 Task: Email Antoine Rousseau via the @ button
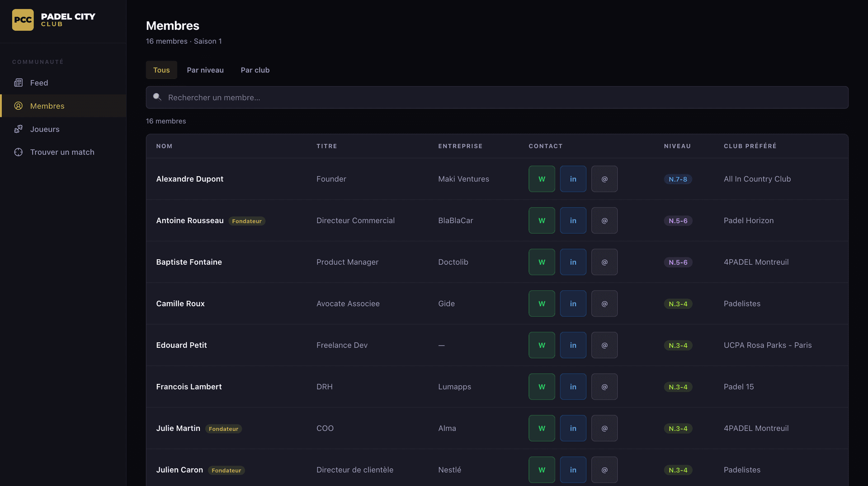click(x=604, y=220)
